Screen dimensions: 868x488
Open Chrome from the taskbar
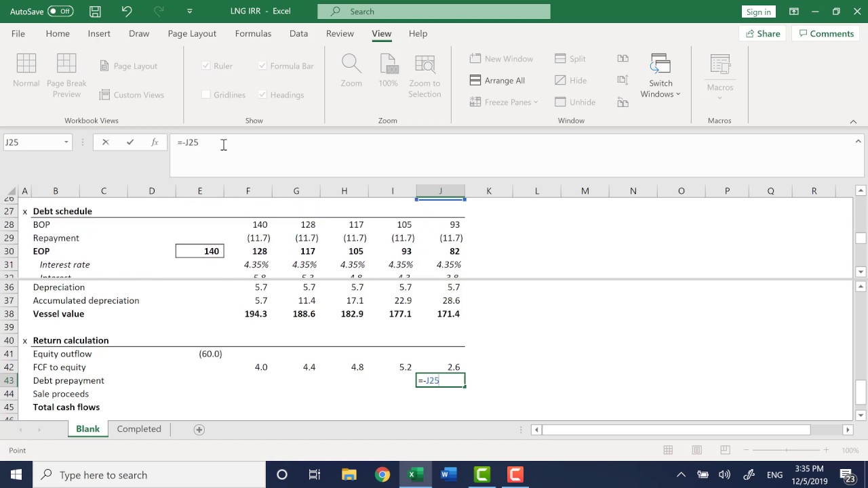(382, 474)
